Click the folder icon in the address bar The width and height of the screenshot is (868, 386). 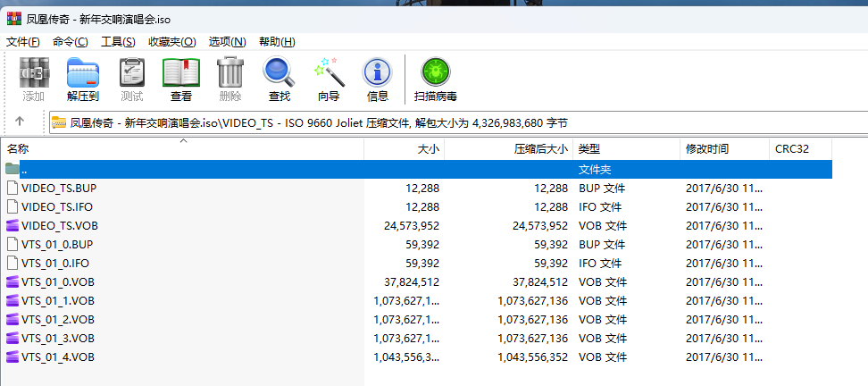point(59,123)
